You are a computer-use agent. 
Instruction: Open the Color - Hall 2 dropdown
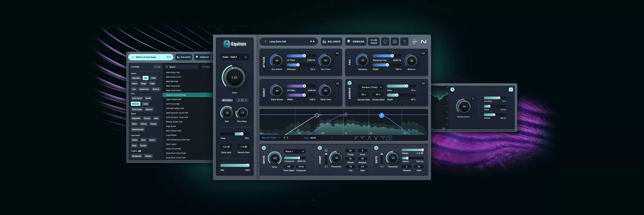coord(235,57)
